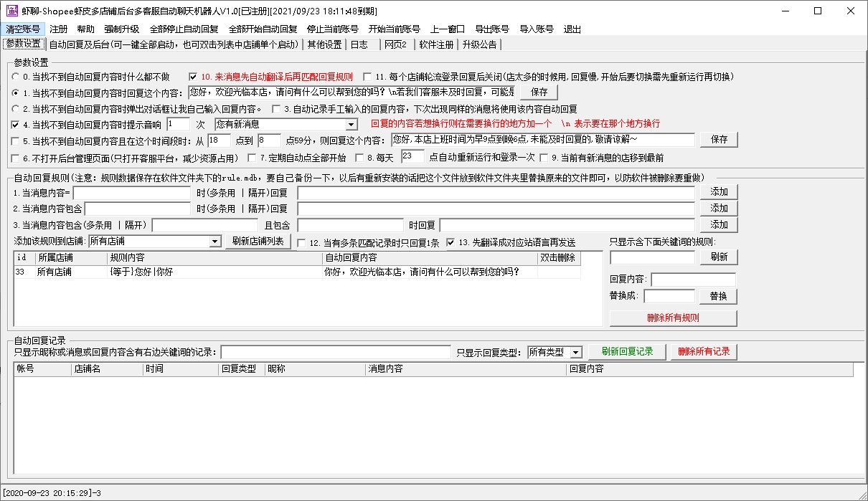Select radio option 0 什么都不做

(16, 77)
